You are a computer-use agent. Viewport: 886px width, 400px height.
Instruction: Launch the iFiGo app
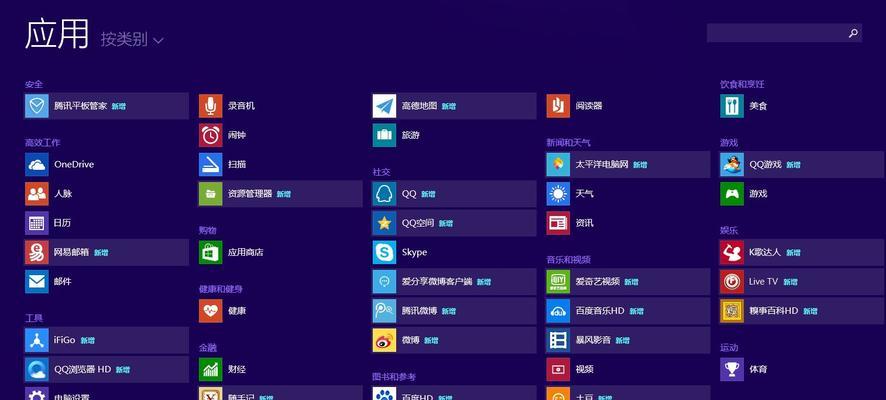tap(106, 340)
